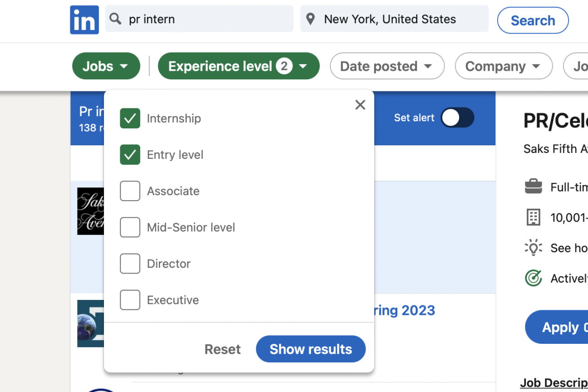This screenshot has width=588, height=392.
Task: Click the company size building icon
Action: pyautogui.click(x=534, y=217)
